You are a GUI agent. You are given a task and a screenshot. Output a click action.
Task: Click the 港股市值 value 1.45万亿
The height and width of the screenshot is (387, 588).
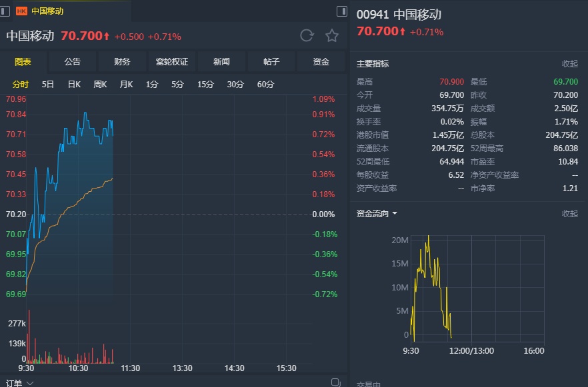coord(448,135)
